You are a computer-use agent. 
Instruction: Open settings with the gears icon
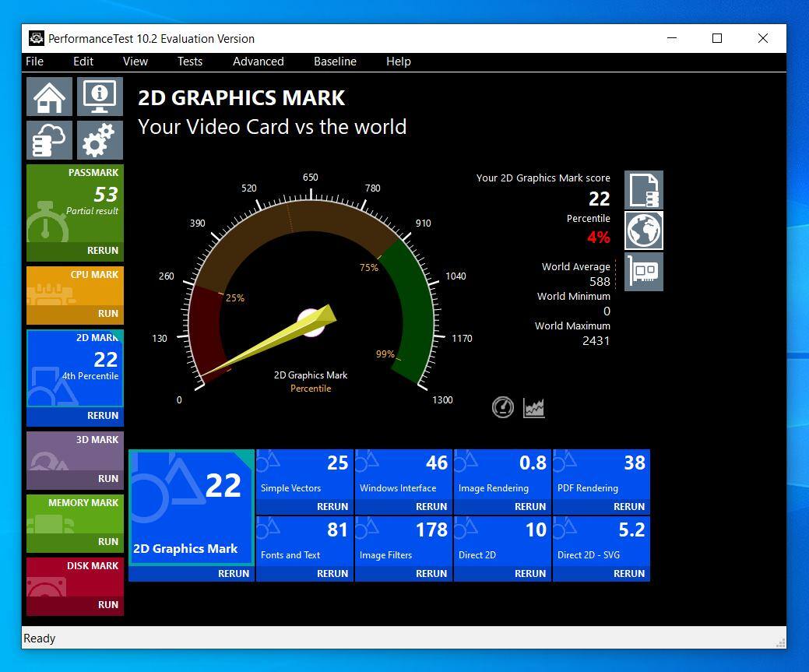(100, 140)
